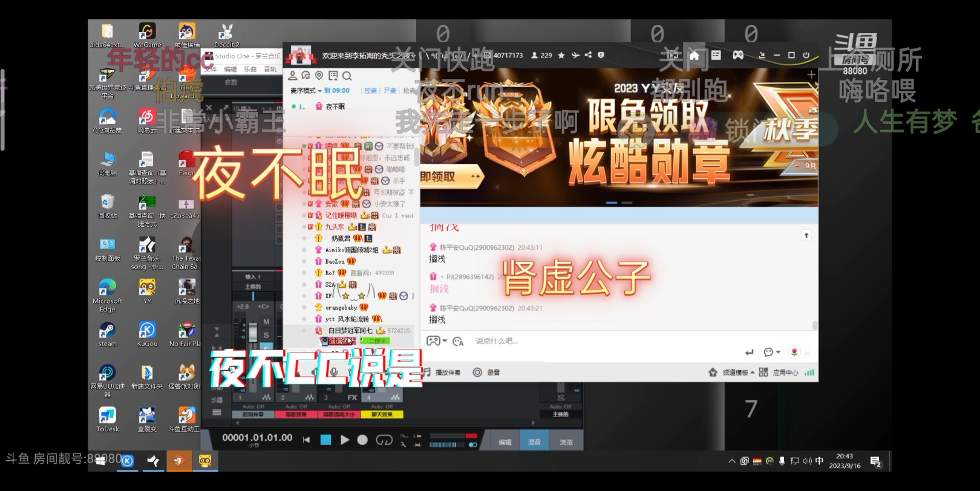
Task: Toggle the loop button in Studio One transport
Action: tap(384, 440)
